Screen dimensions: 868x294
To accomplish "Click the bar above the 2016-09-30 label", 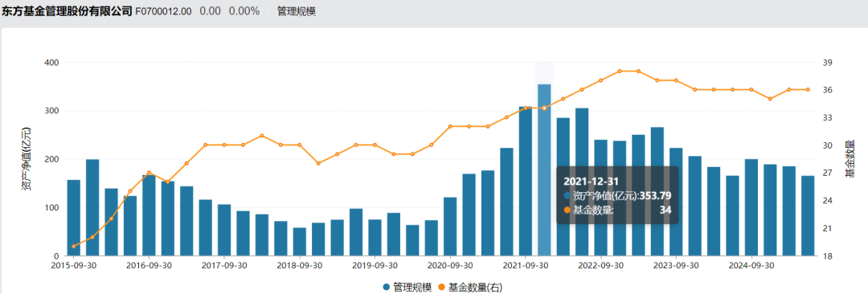I will coord(149,215).
